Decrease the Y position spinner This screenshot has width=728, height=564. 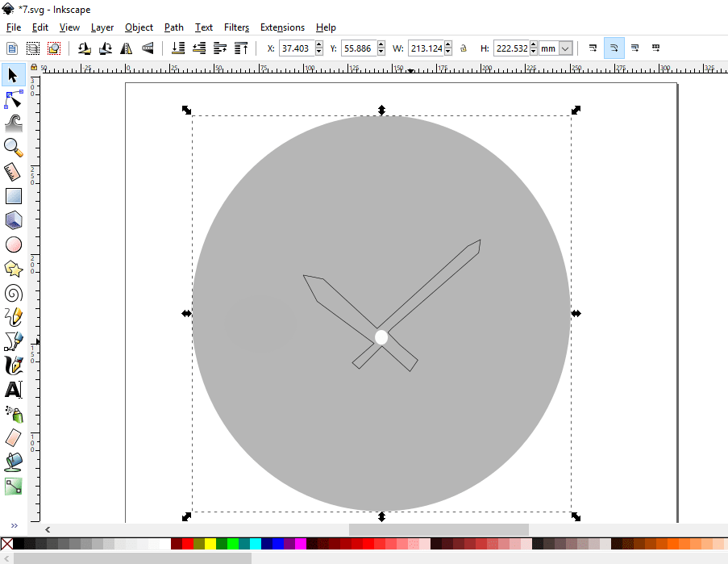point(381,52)
